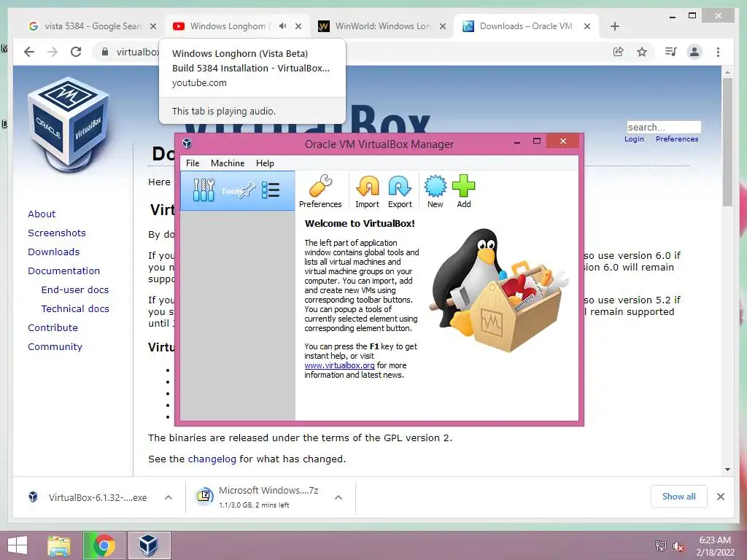Viewport: 747px width, 560px height.
Task: Open the Login link on the website
Action: click(x=634, y=139)
